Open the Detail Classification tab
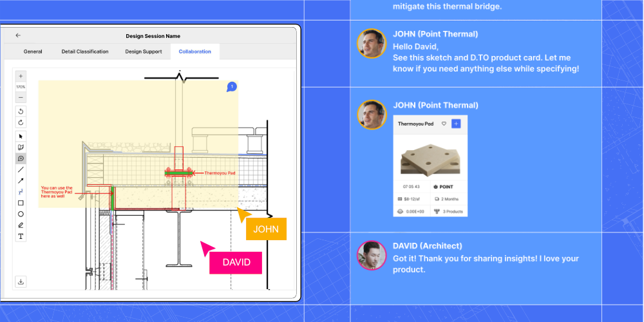The height and width of the screenshot is (322, 644). (x=85, y=52)
